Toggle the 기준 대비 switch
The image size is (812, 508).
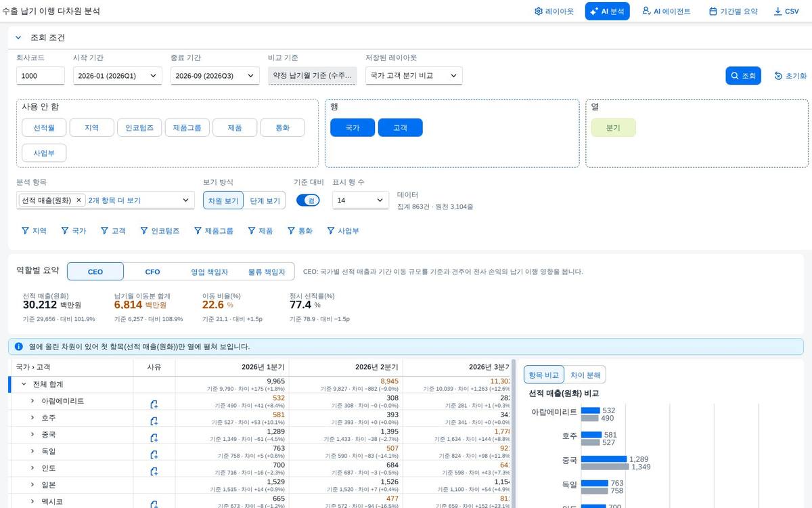coord(308,200)
